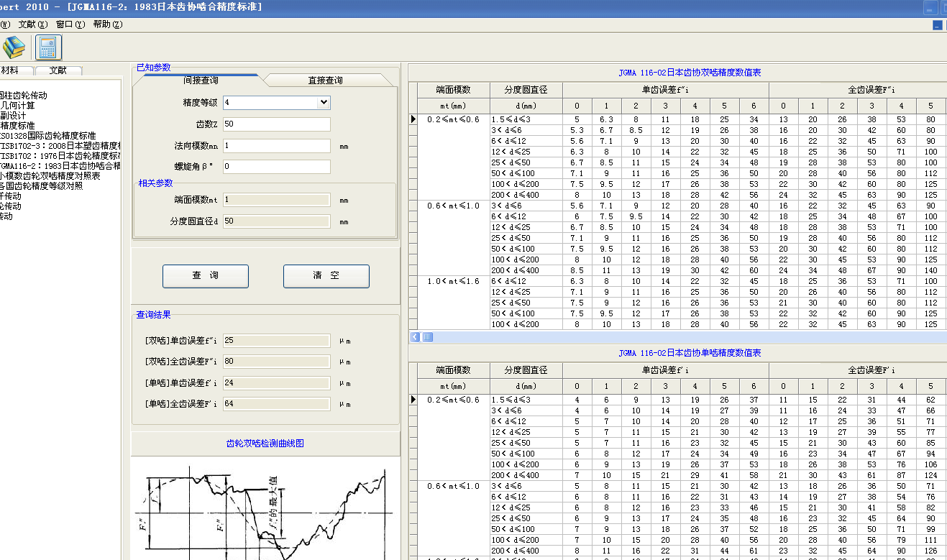The image size is (947, 560).
Task: Click 0.6<mt≤1.0 cell in single-flank table
Action: pos(454,486)
